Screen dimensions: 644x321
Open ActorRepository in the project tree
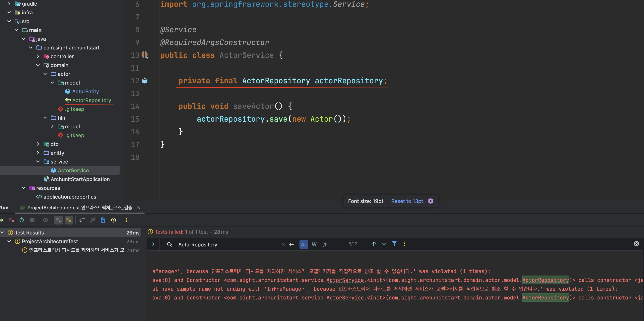(x=92, y=100)
